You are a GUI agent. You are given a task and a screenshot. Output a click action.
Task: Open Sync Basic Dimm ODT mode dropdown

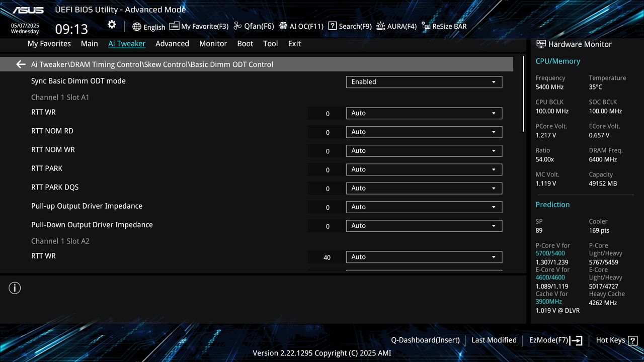pos(424,82)
